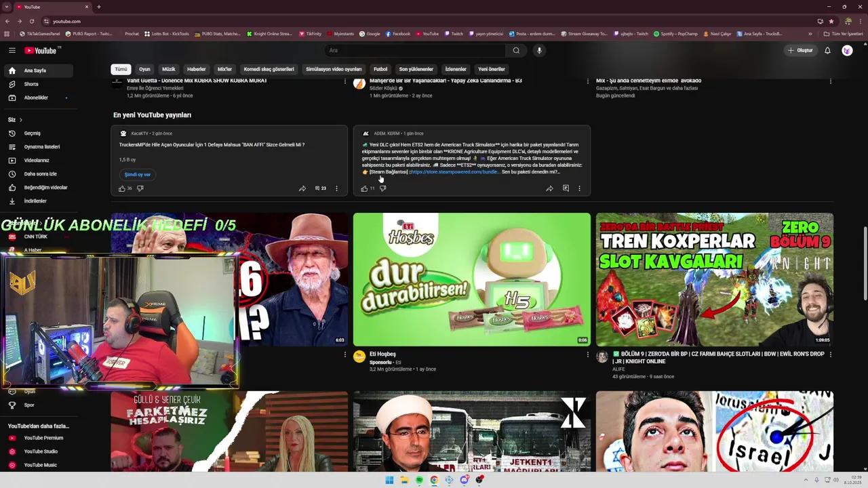Open the Facebook bookmark

pyautogui.click(x=398, y=33)
